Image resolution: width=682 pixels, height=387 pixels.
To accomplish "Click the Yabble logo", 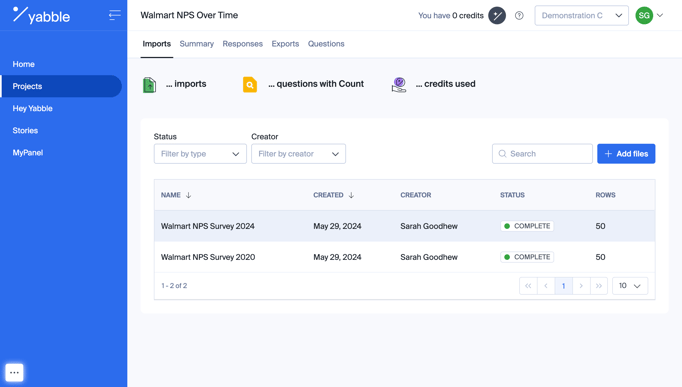I will pyautogui.click(x=41, y=15).
